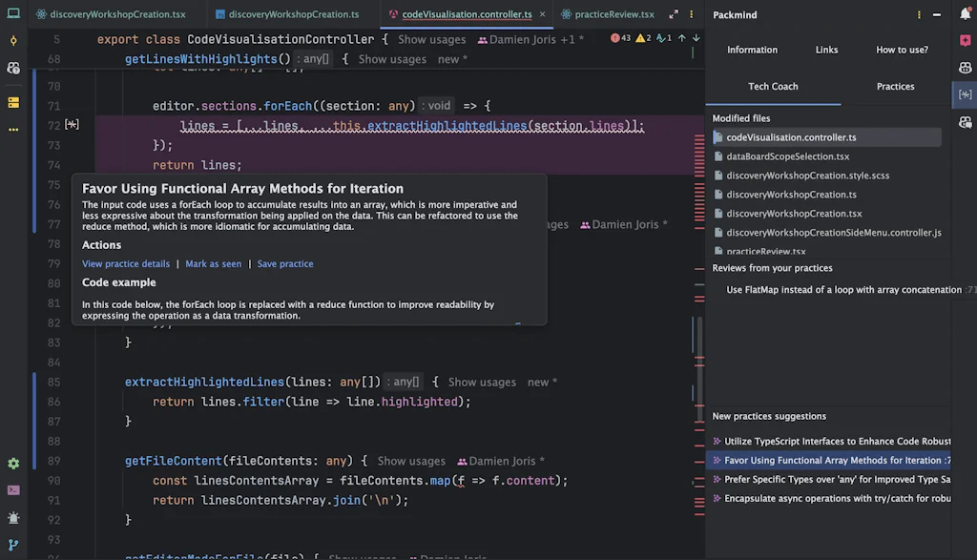This screenshot has height=560, width=977.
Task: Open the kebab menu in the Packmind header
Action: pyautogui.click(x=917, y=14)
